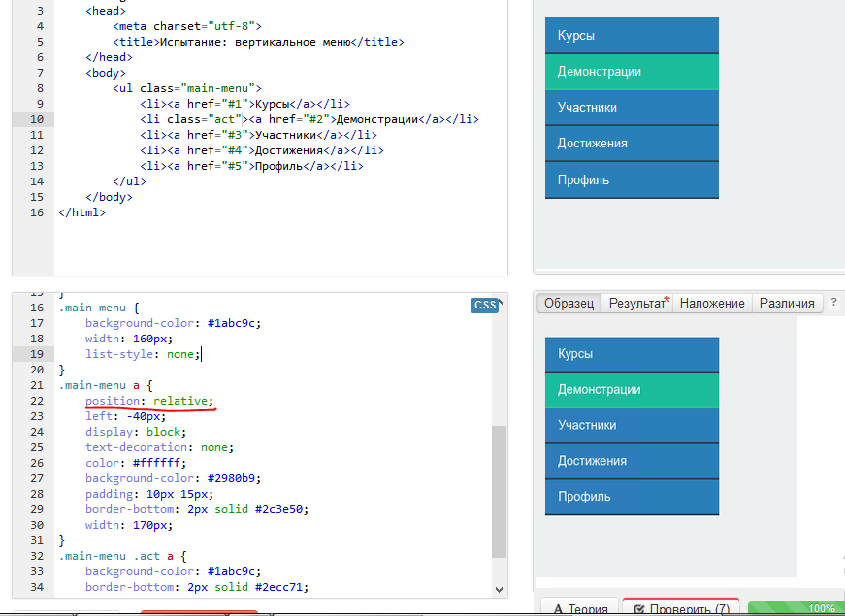Click the "text-decoration: none;" line
Viewport: 845px width, 616px height.
tap(159, 448)
